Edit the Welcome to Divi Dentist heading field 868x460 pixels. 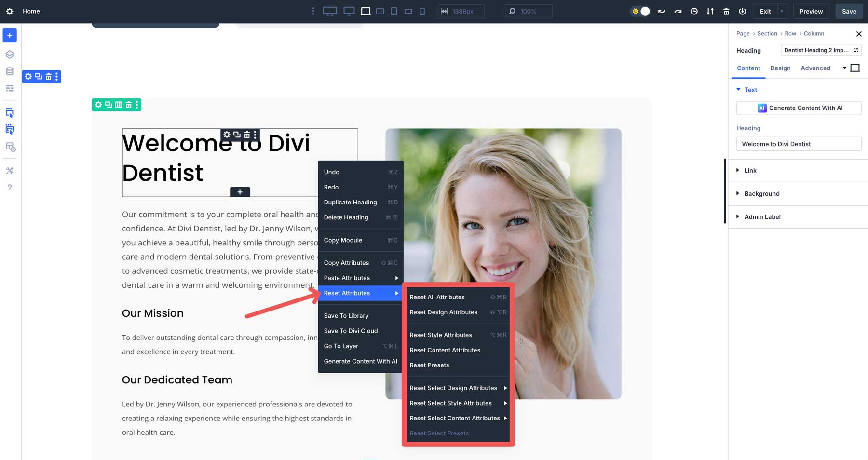(x=799, y=144)
